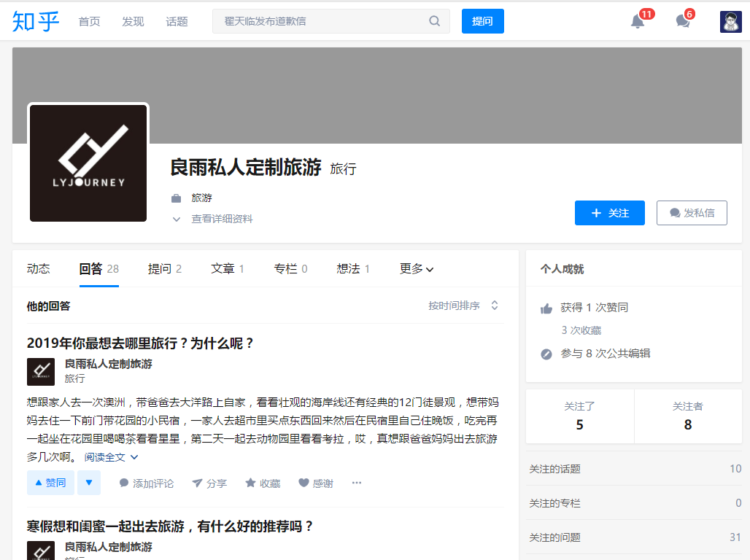Open notifications via the bell icon

tap(636, 21)
